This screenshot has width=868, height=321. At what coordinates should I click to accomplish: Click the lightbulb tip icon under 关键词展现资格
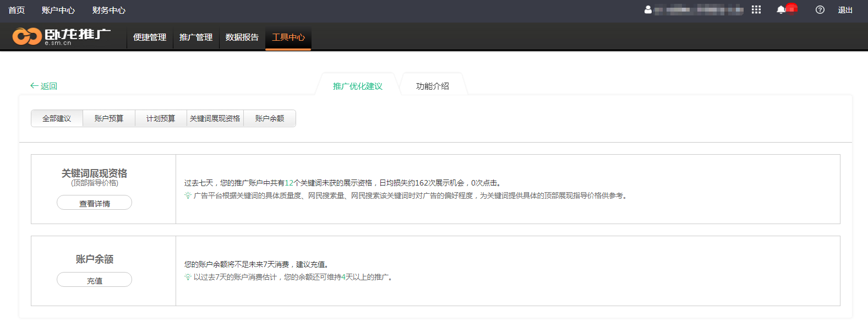(188, 195)
